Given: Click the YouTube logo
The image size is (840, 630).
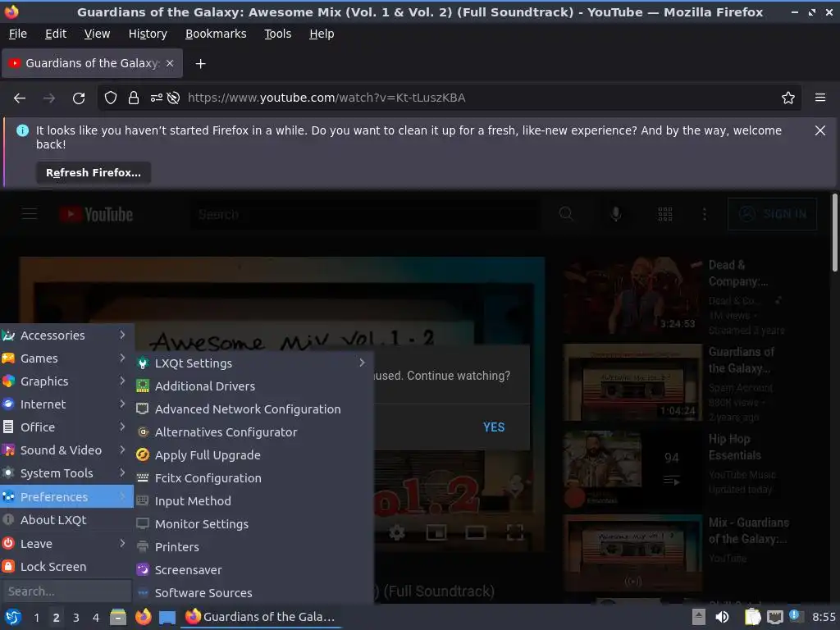Looking at the screenshot, I should 97,214.
